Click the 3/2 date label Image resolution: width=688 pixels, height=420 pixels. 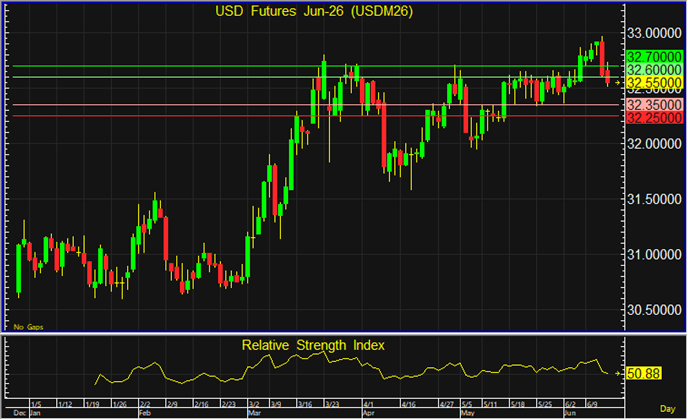click(x=254, y=404)
